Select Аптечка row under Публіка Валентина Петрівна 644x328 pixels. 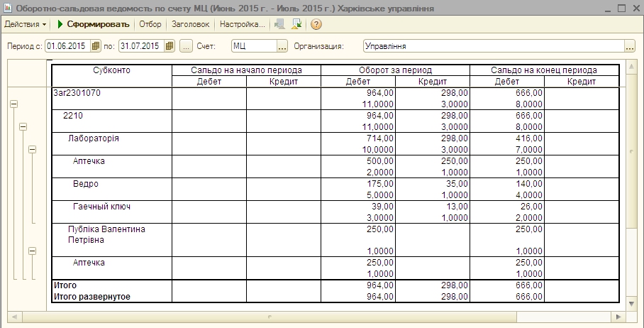point(89,262)
